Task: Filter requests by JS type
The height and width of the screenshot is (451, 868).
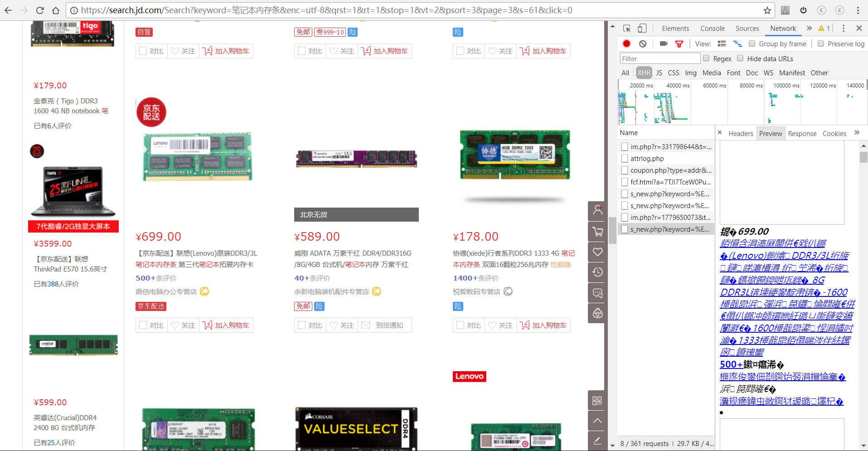Action: point(659,73)
